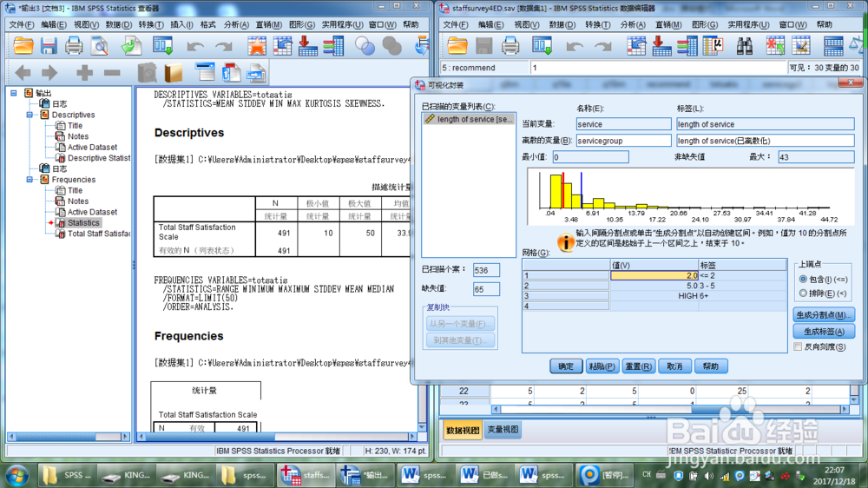Image resolution: width=868 pixels, height=488 pixels.
Task: Click Insert Cases icon in Data Editor
Action: (775, 46)
